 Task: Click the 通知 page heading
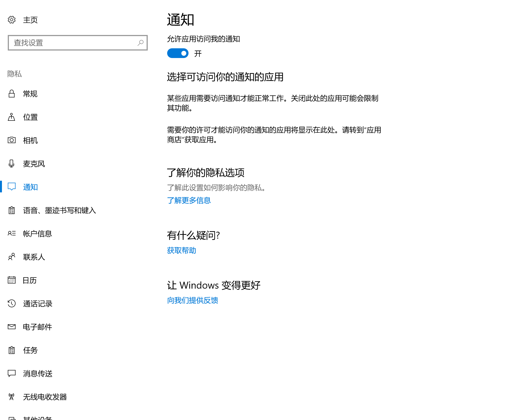point(180,20)
